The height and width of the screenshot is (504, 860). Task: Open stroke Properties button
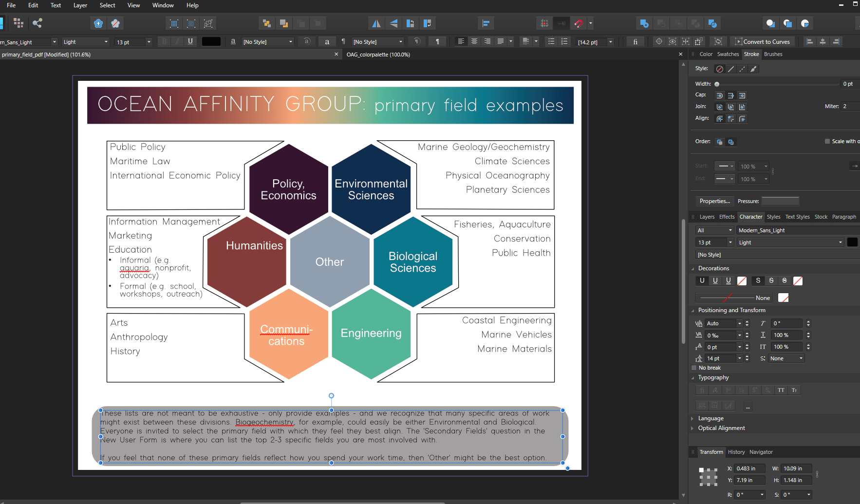click(714, 201)
